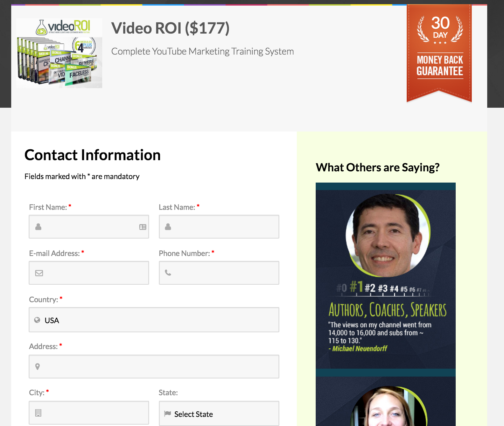
Task: Focus the Last Name input field
Action: [x=219, y=227]
